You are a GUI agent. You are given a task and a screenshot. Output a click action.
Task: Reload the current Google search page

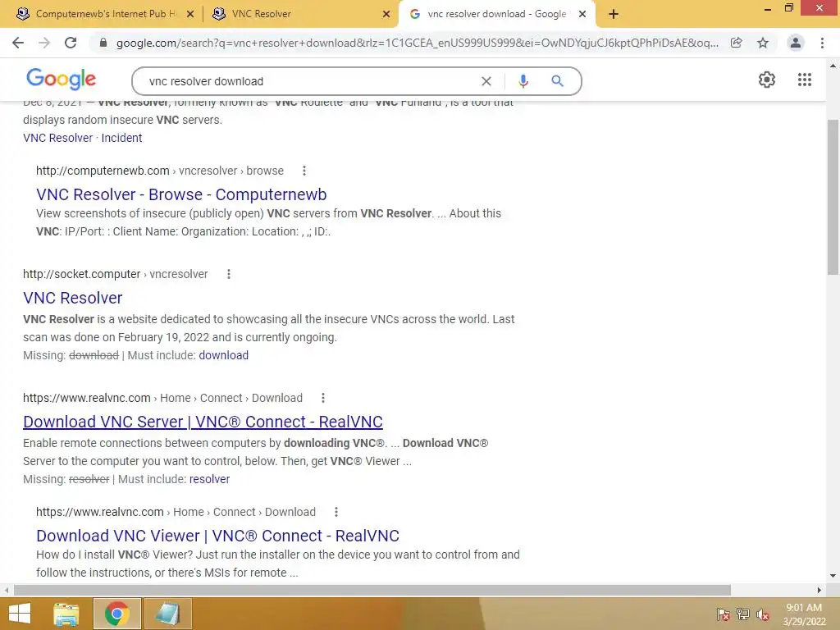(x=71, y=43)
